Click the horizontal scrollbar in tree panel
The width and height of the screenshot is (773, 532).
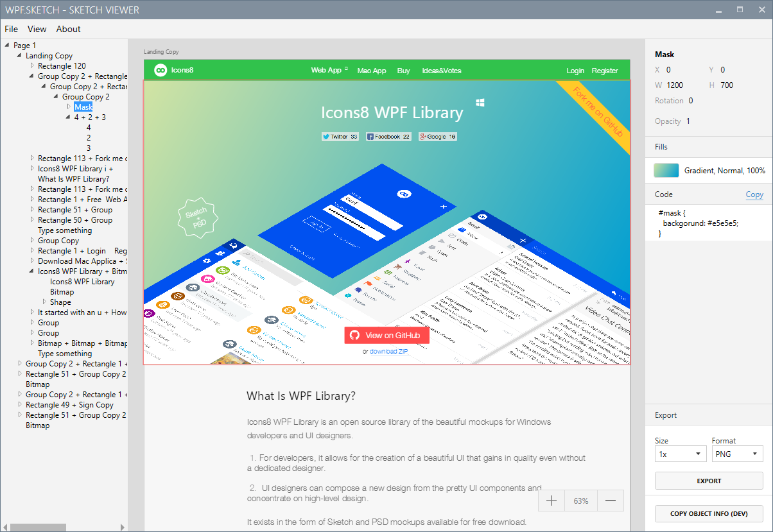[x=39, y=528]
